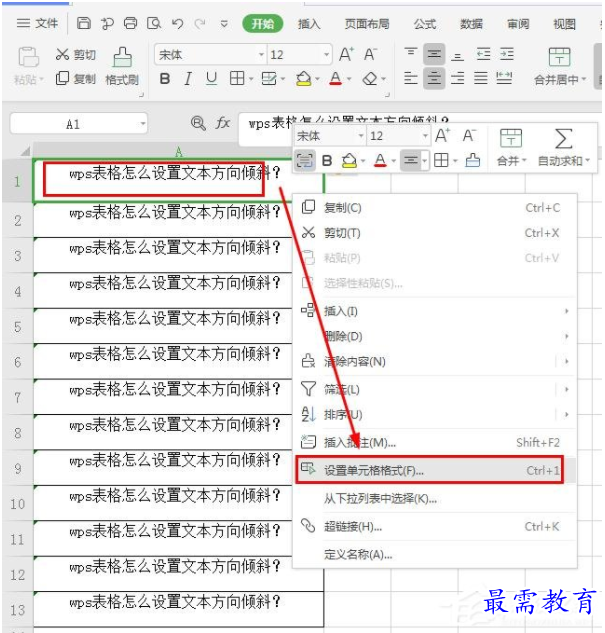Click the Copy (复制) ribbon button
The height and width of the screenshot is (633, 605).
(x=76, y=78)
